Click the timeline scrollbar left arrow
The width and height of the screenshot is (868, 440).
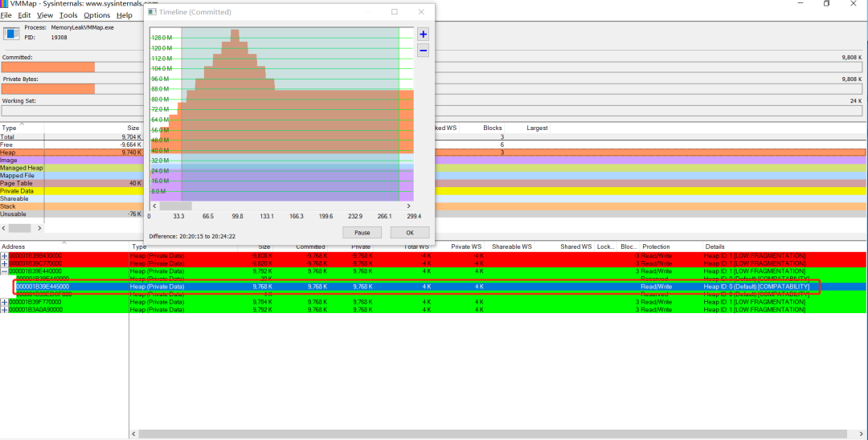[154, 206]
